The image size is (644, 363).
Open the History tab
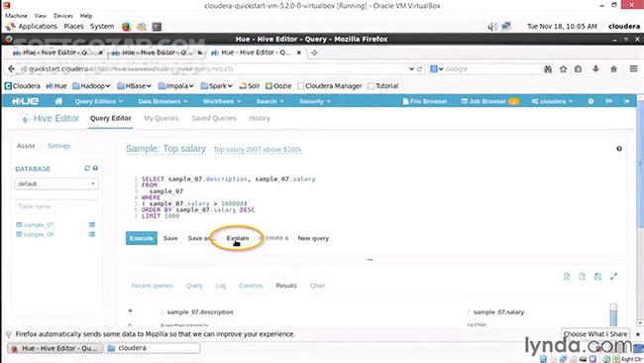click(x=260, y=118)
